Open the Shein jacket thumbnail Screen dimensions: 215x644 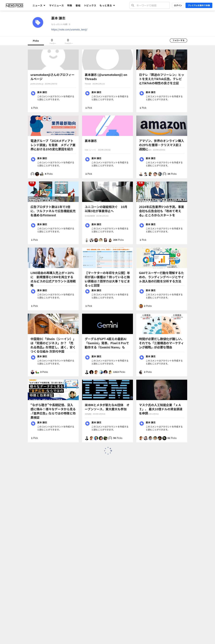point(53,324)
